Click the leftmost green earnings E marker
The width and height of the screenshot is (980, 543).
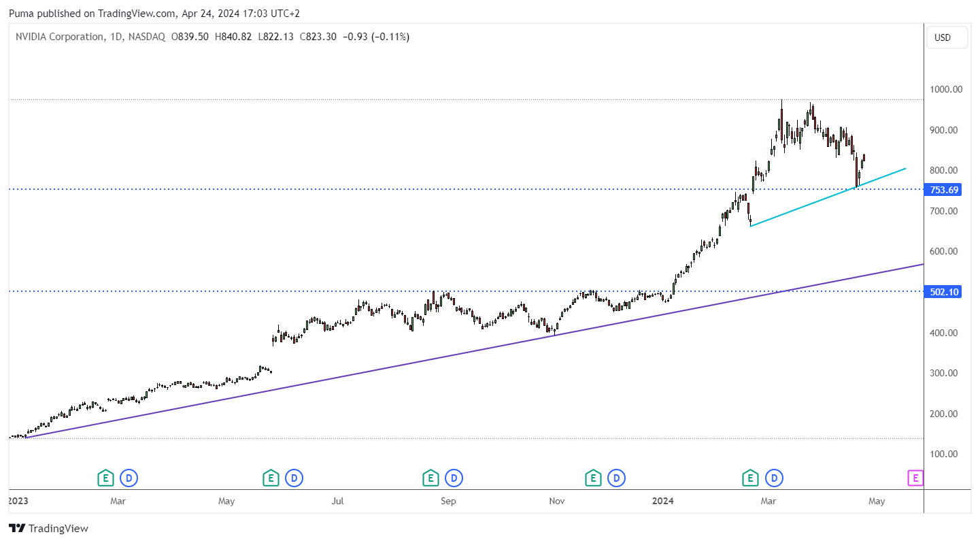click(x=105, y=478)
